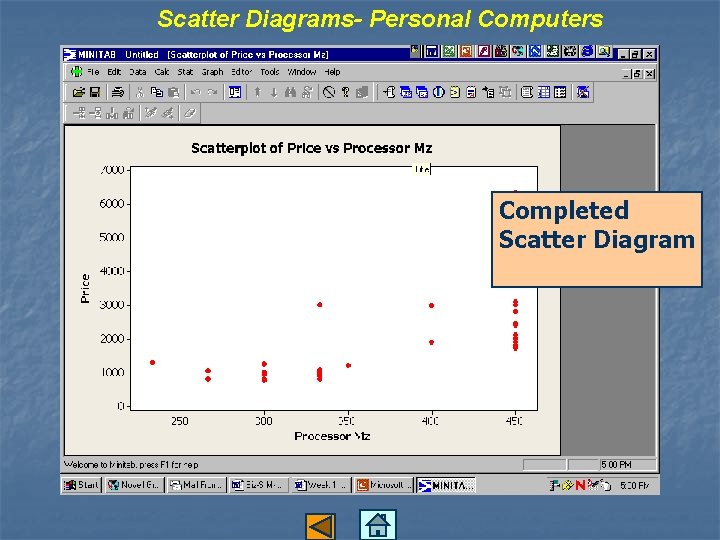This screenshot has height=540, width=720.
Task: Open the Window menu
Action: point(302,72)
